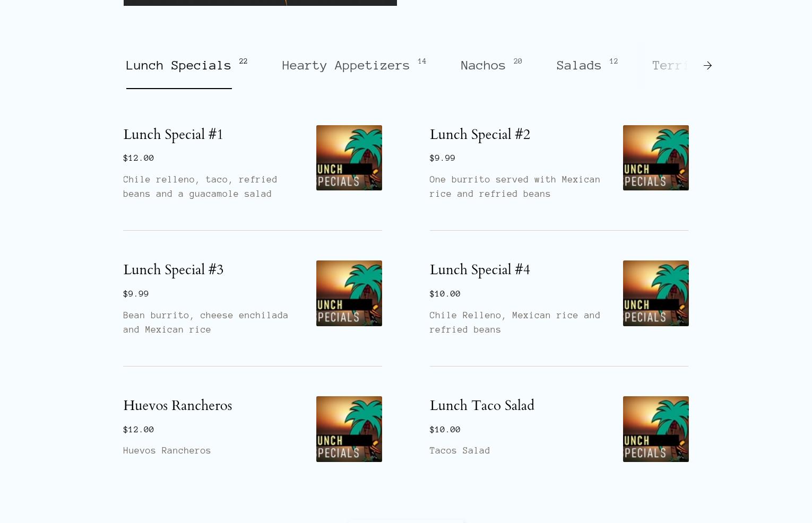The width and height of the screenshot is (812, 523).
Task: Click the Lunch Special #1 thumbnail image
Action: click(349, 158)
